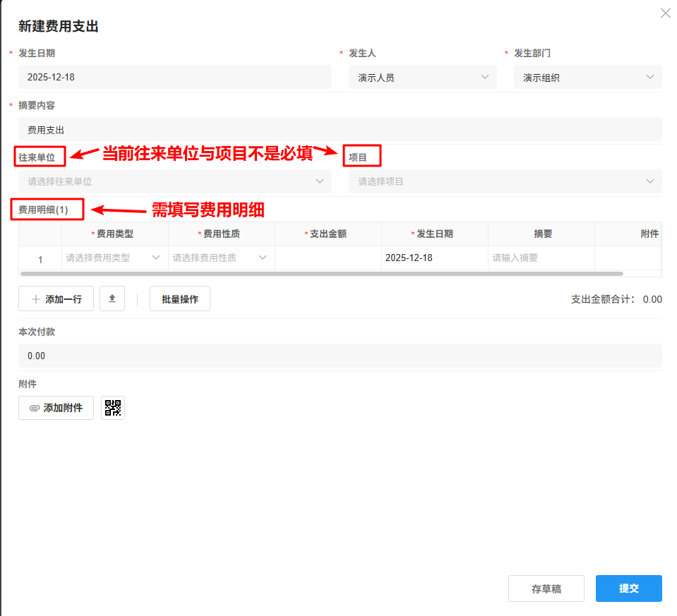The image size is (677, 616).
Task: Click the upload icon next to 添加一行
Action: point(113,298)
